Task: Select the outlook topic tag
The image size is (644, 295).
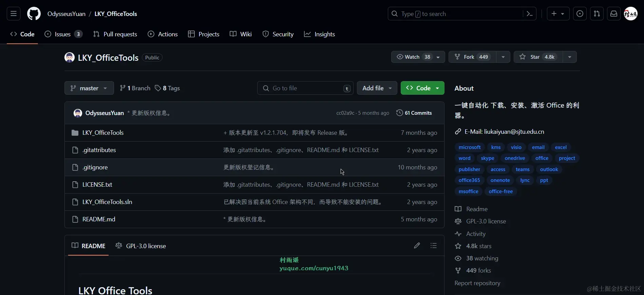Action: [x=549, y=169]
